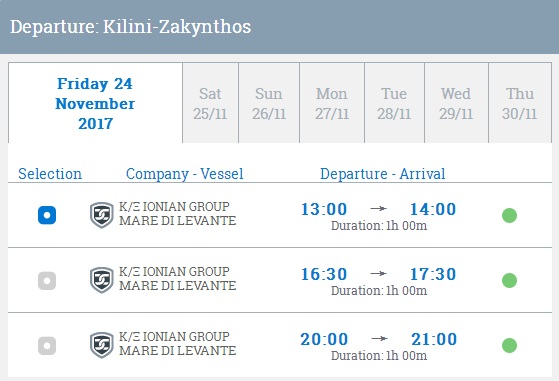Image resolution: width=559 pixels, height=381 pixels.
Task: Choose the Thu 30/11 date tab
Action: pos(520,103)
